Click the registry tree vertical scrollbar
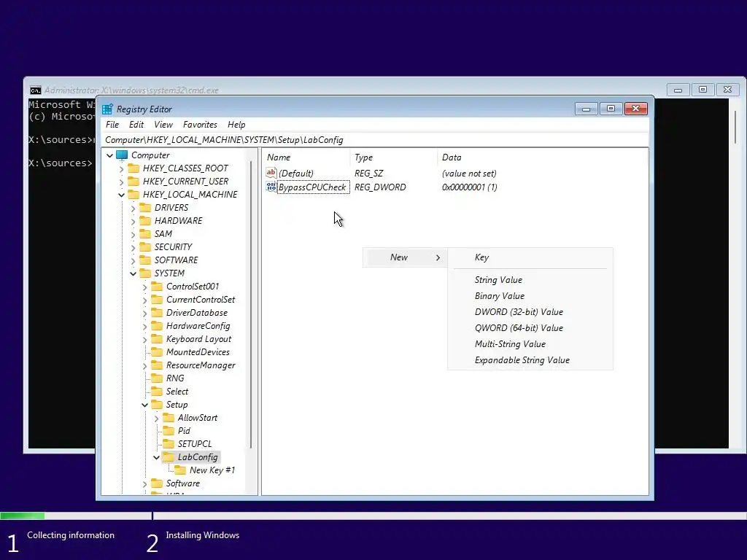The width and height of the screenshot is (747, 560). [x=251, y=305]
